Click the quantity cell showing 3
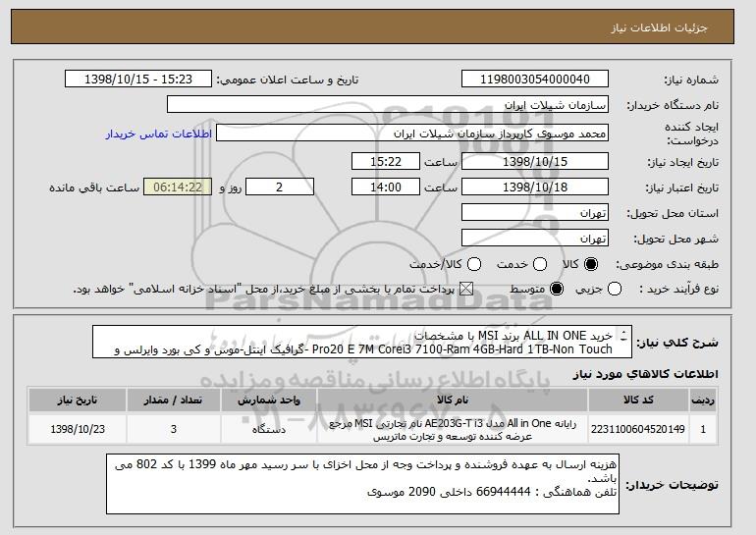756x535 pixels. [x=174, y=429]
